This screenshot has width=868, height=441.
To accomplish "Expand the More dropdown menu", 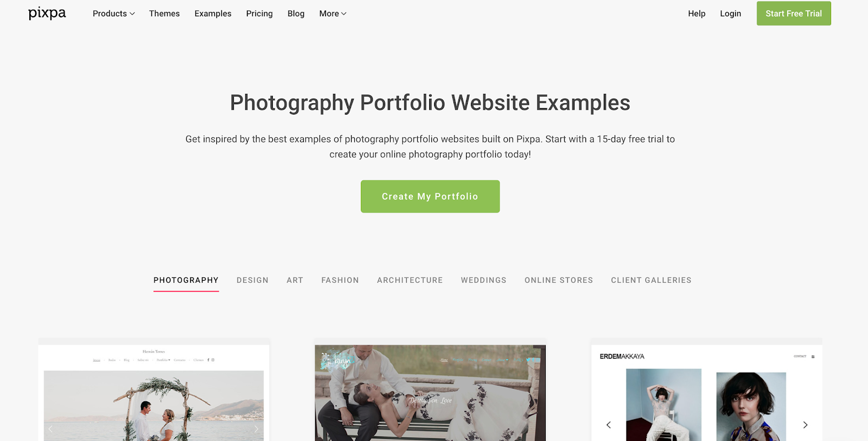I will pos(333,14).
